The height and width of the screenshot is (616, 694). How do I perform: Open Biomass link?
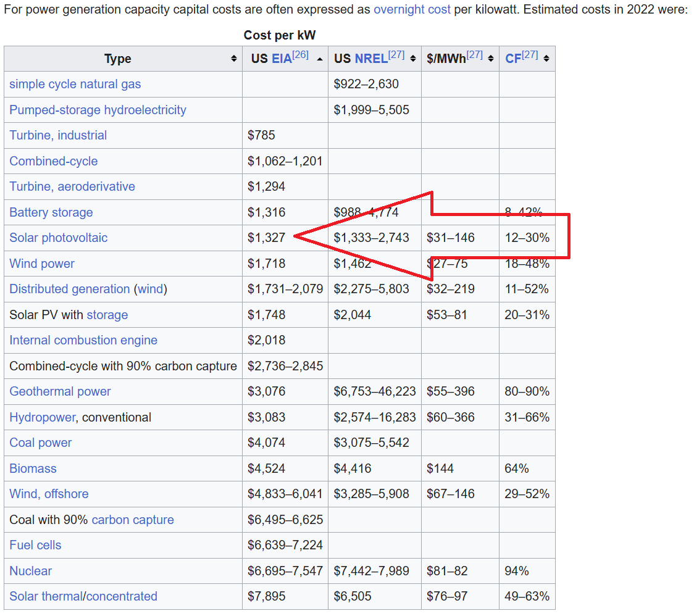(33, 468)
